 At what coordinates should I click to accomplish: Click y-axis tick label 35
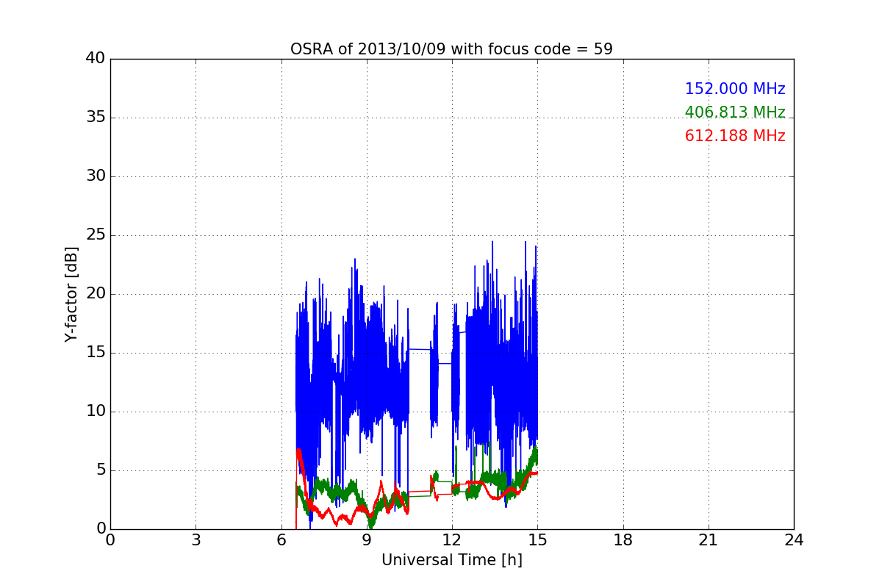(96, 118)
